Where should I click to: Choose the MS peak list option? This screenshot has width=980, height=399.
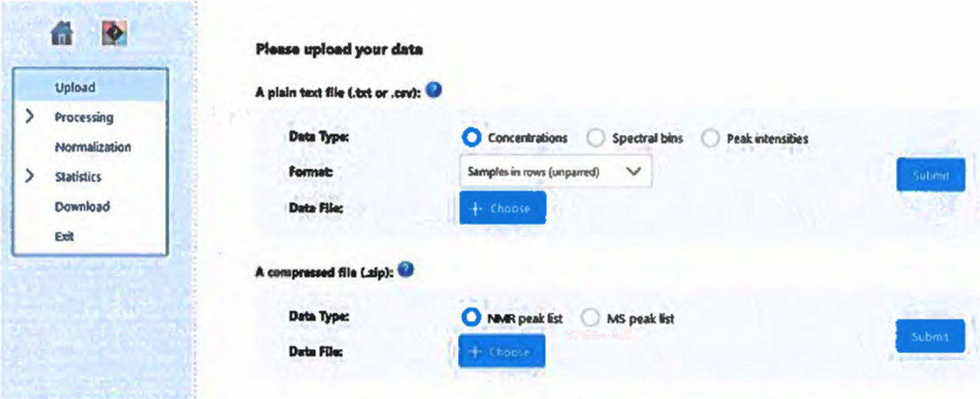coord(590,318)
